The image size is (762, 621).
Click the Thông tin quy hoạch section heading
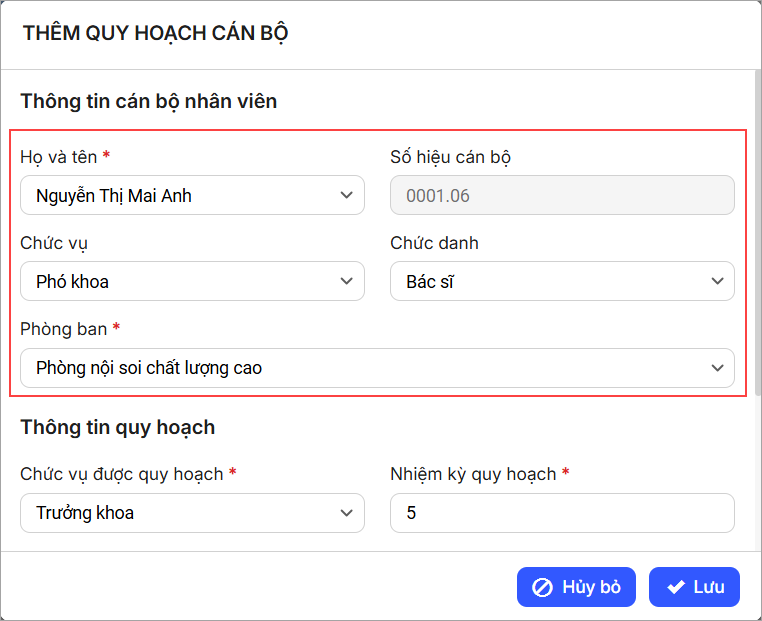pyautogui.click(x=118, y=427)
